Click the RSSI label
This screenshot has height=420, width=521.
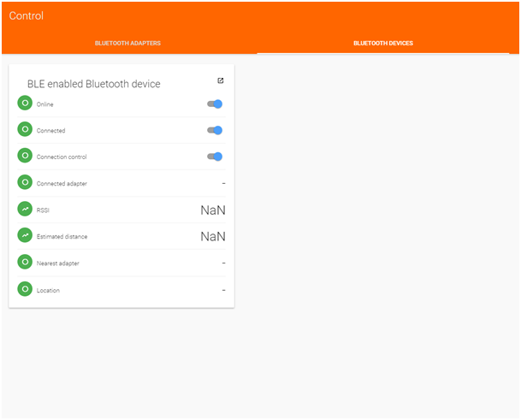[x=43, y=210]
